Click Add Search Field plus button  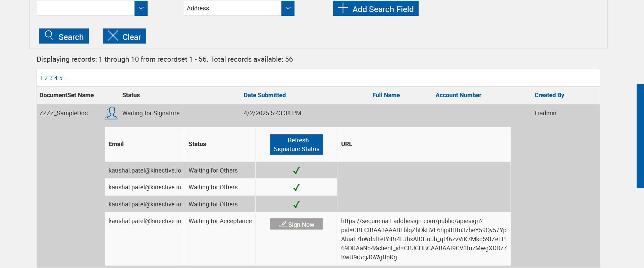click(x=376, y=8)
